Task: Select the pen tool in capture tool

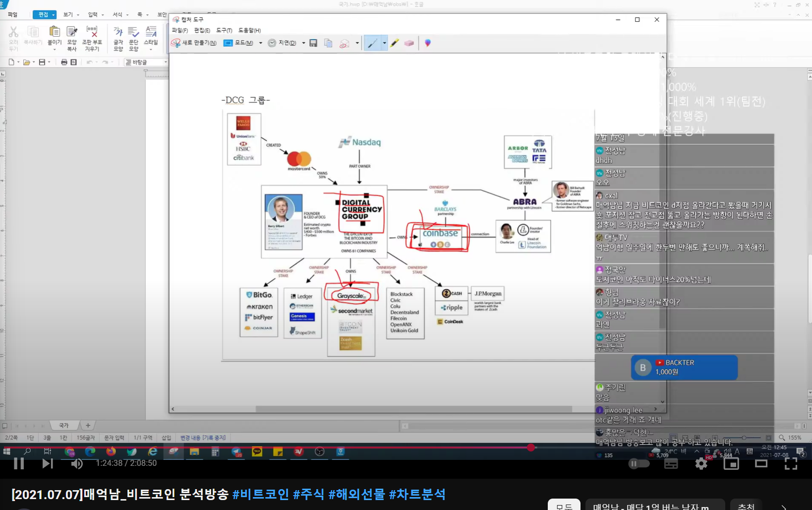Action: click(372, 43)
